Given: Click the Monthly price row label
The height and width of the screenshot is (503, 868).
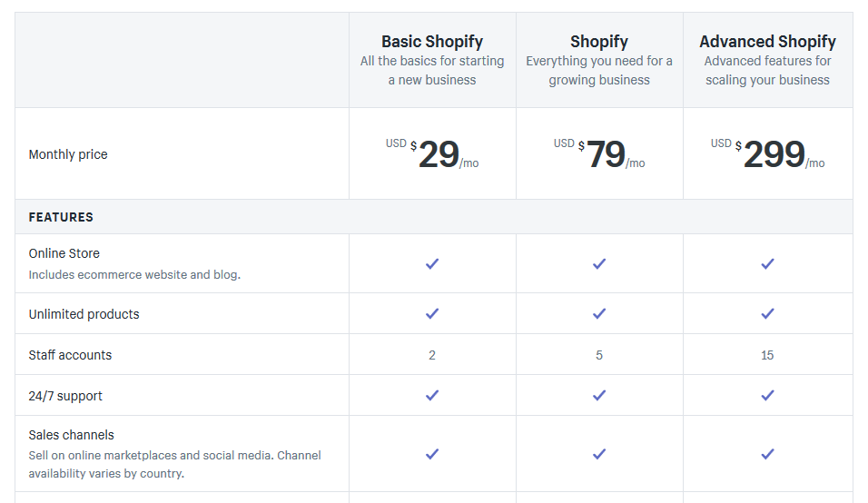Looking at the screenshot, I should point(68,154).
